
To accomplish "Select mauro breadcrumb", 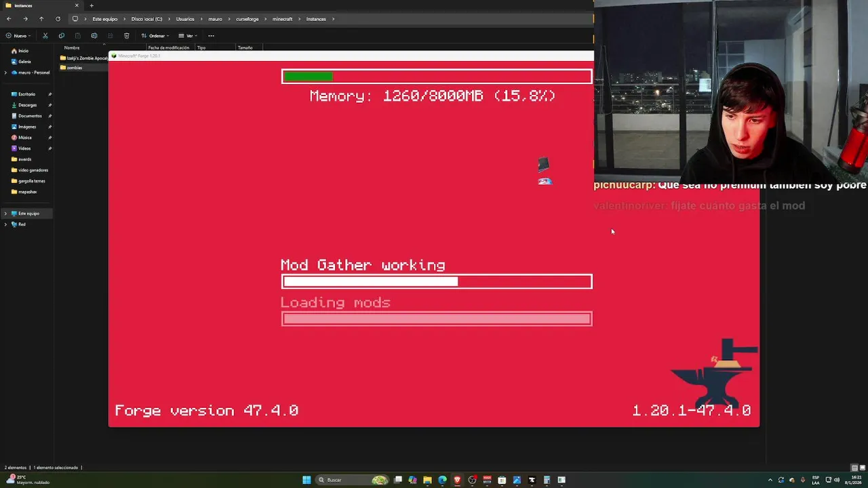I will 215,19.
